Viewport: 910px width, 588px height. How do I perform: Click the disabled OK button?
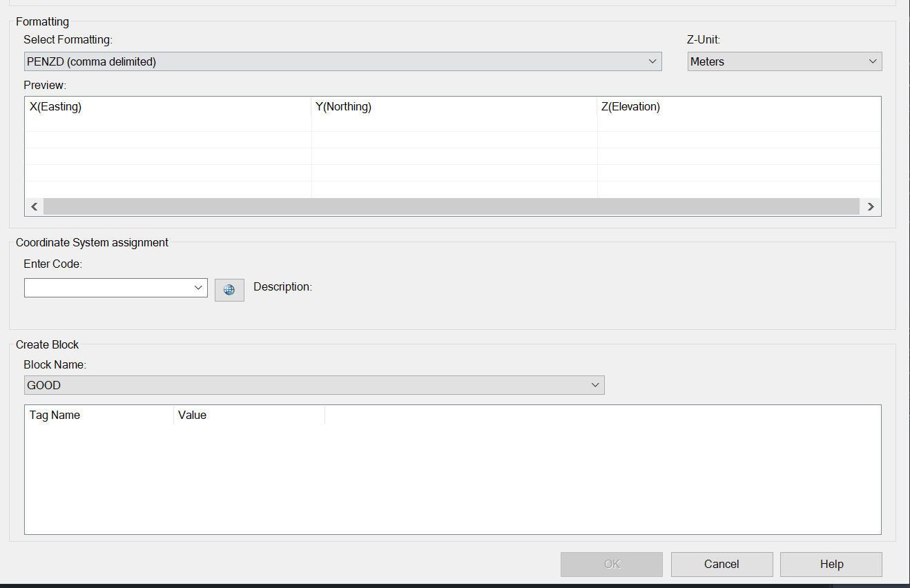point(611,564)
